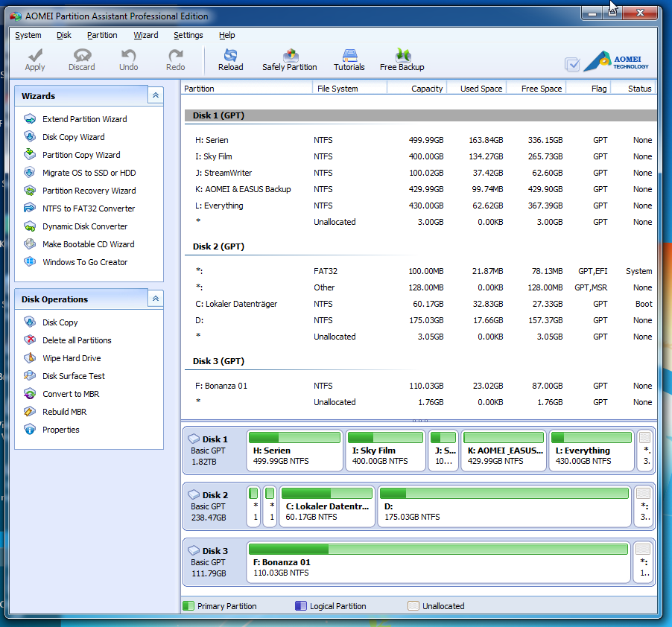
Task: Select partition row I: Sky Film
Action: [x=420, y=156]
